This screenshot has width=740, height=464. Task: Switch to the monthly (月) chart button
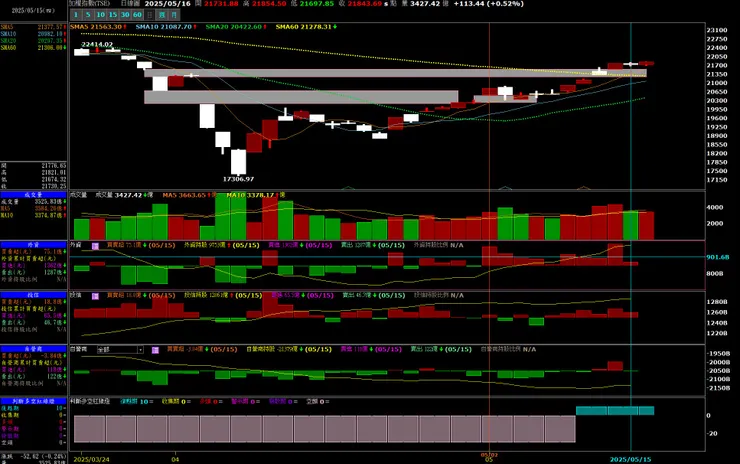click(174, 15)
